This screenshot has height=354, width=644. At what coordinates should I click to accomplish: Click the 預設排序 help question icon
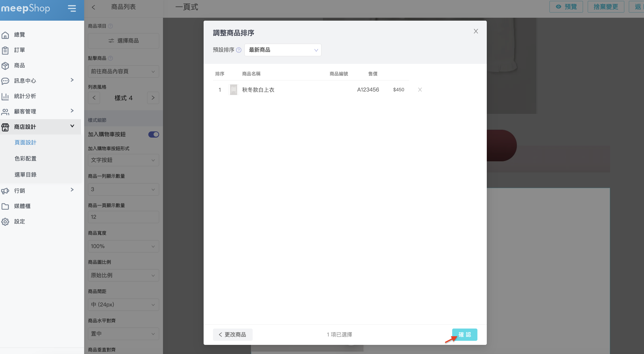tap(239, 50)
